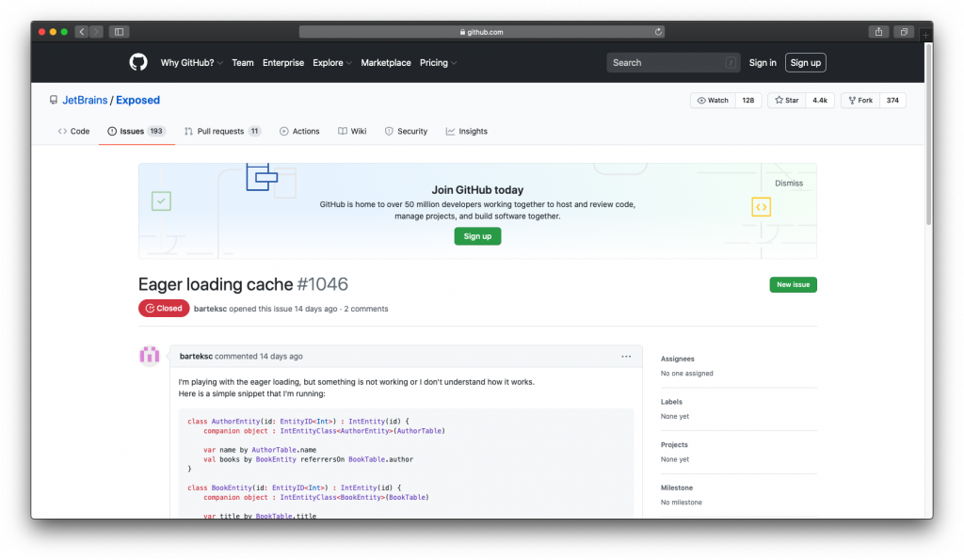Image resolution: width=964 pixels, height=560 pixels.
Task: Click forks count 374
Action: click(x=892, y=100)
